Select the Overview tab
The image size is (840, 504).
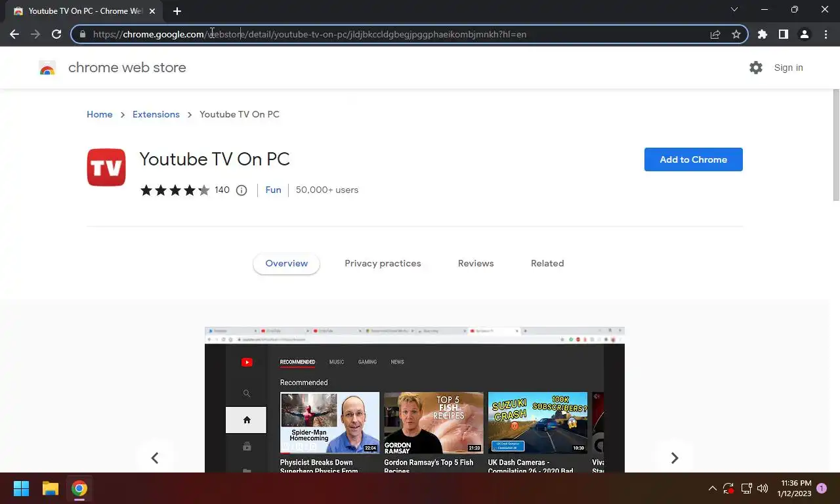tap(286, 263)
